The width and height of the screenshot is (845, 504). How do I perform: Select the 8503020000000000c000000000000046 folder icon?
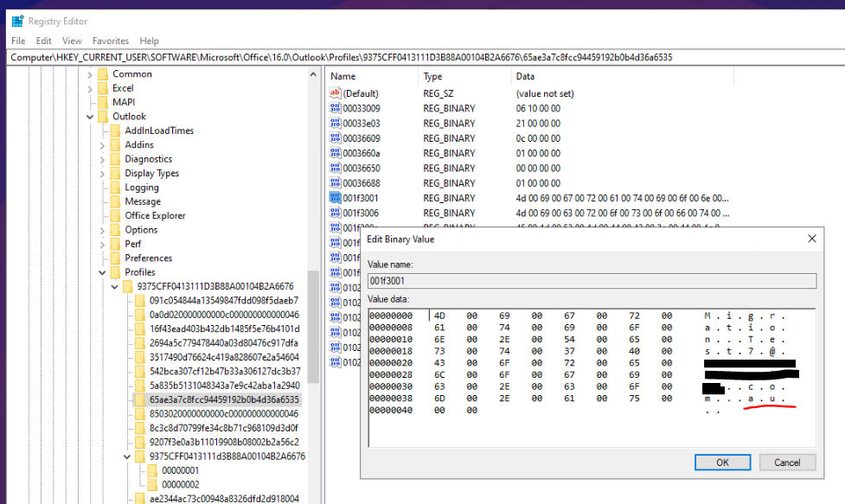141,414
